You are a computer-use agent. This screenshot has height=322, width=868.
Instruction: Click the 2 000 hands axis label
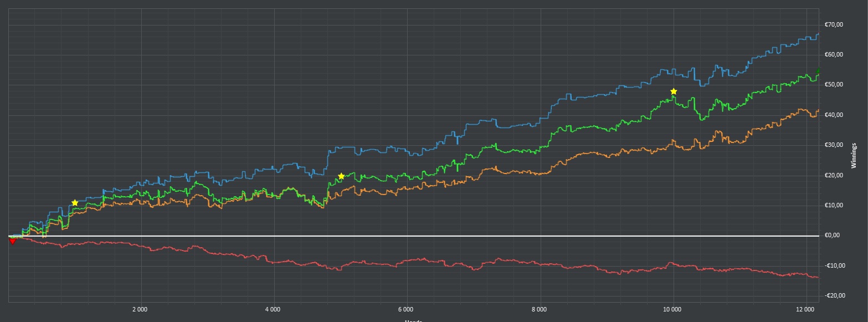140,309
